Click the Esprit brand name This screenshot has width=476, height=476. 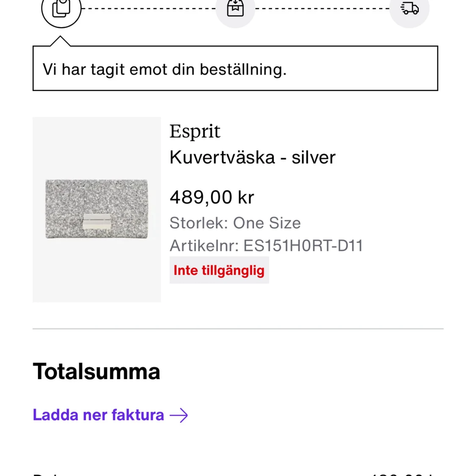click(x=195, y=131)
